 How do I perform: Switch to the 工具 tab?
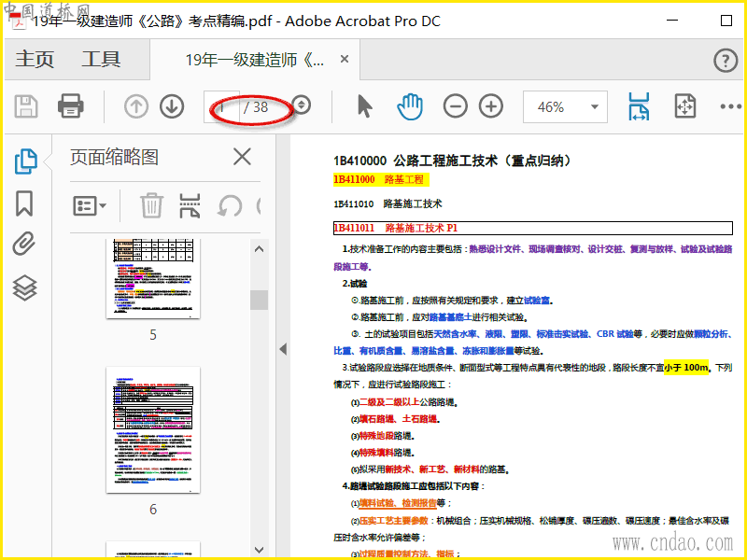101,60
